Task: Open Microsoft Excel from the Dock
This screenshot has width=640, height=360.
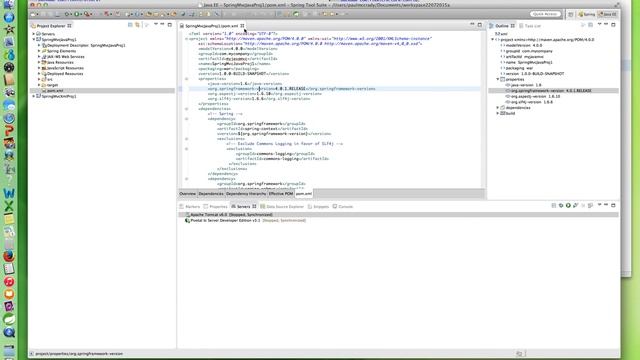Action: point(9,206)
